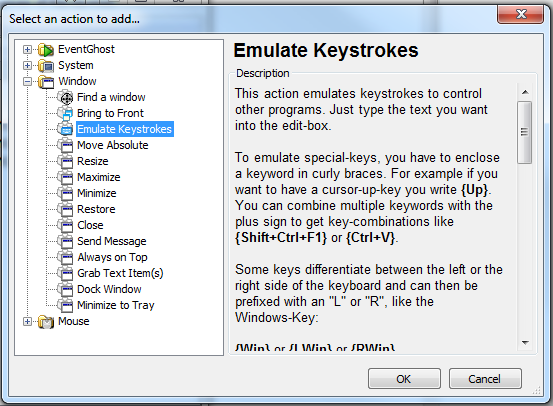Click the System folder icon

pos(46,66)
